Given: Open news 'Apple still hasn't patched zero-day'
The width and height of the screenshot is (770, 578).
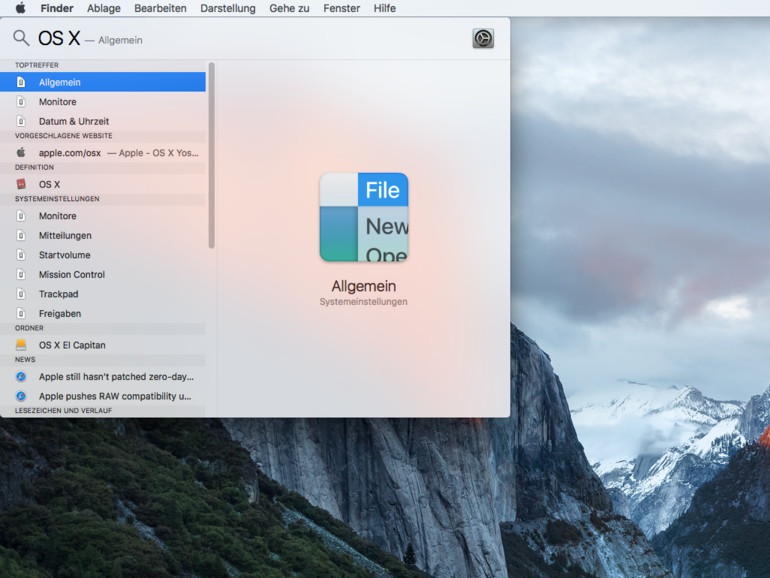Looking at the screenshot, I should click(103, 377).
